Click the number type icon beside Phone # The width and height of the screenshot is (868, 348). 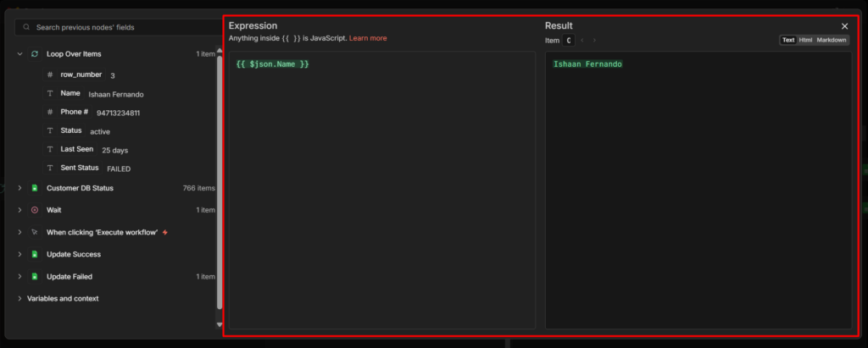[x=50, y=112]
